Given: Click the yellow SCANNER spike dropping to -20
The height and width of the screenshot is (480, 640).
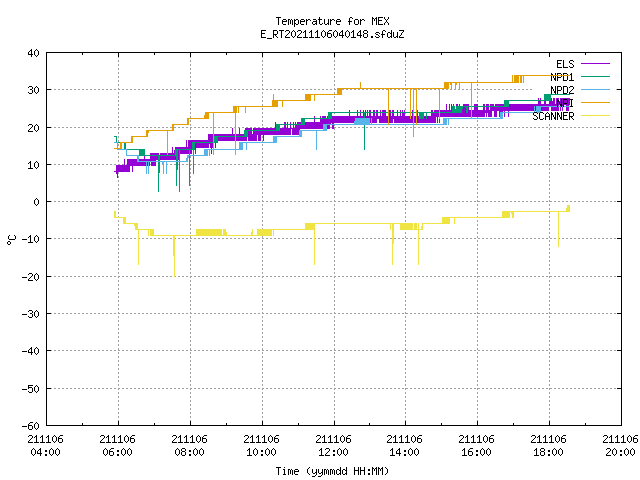Looking at the screenshot, I should pyautogui.click(x=174, y=257).
